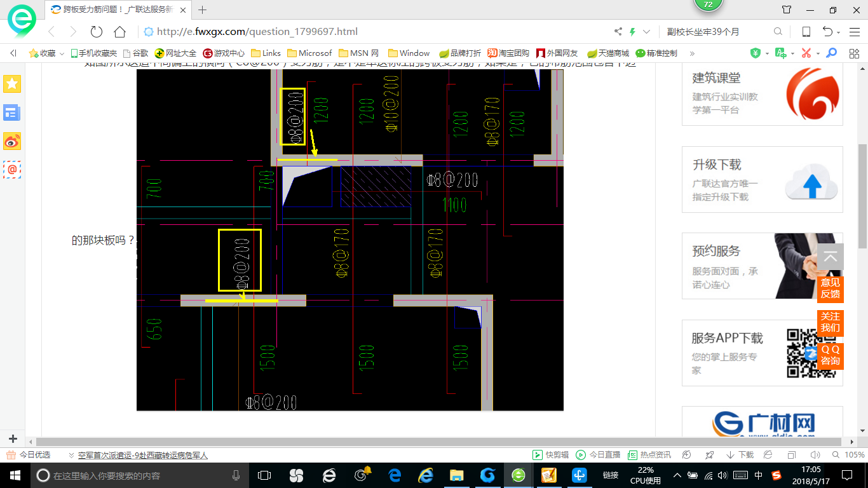Select the 跨板受力筋问题 tab

pos(118,10)
